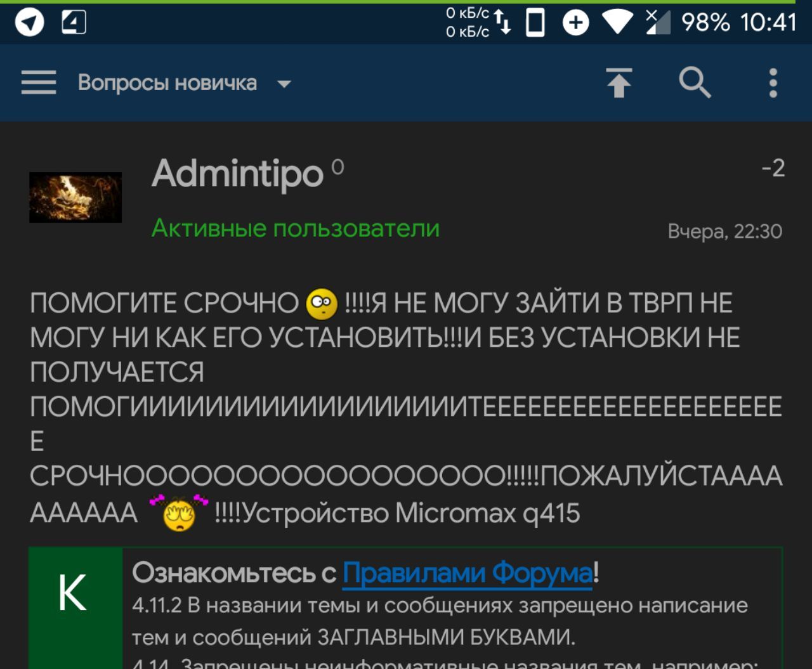
Task: Open the three-dot overflow menu
Action: pyautogui.click(x=773, y=83)
